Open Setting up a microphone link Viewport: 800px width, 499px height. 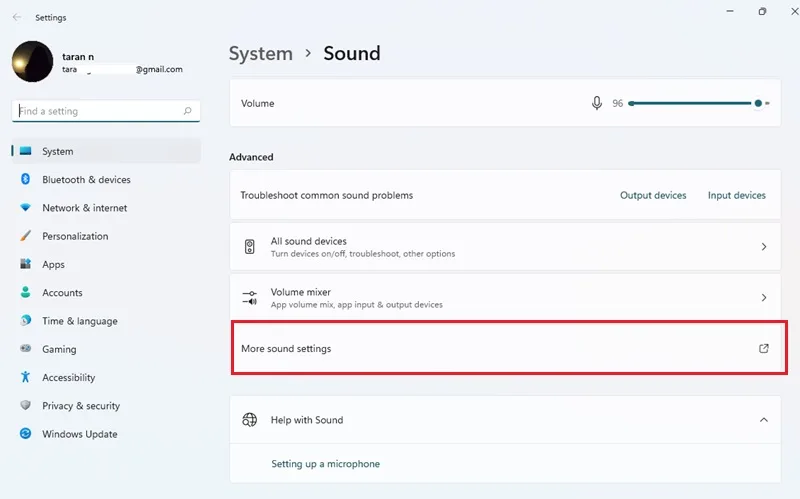pos(326,464)
